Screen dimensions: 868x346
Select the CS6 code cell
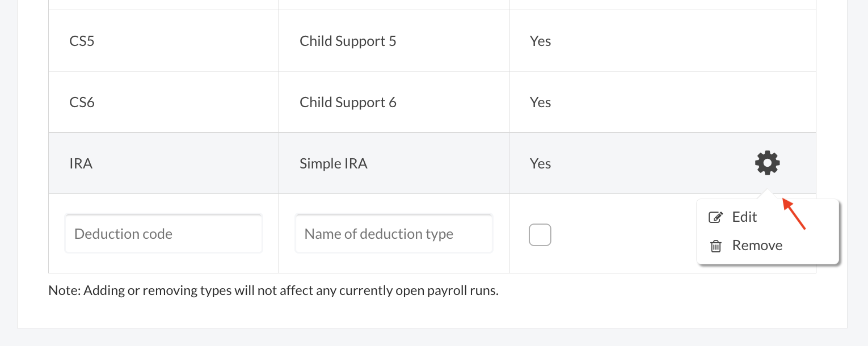click(82, 103)
